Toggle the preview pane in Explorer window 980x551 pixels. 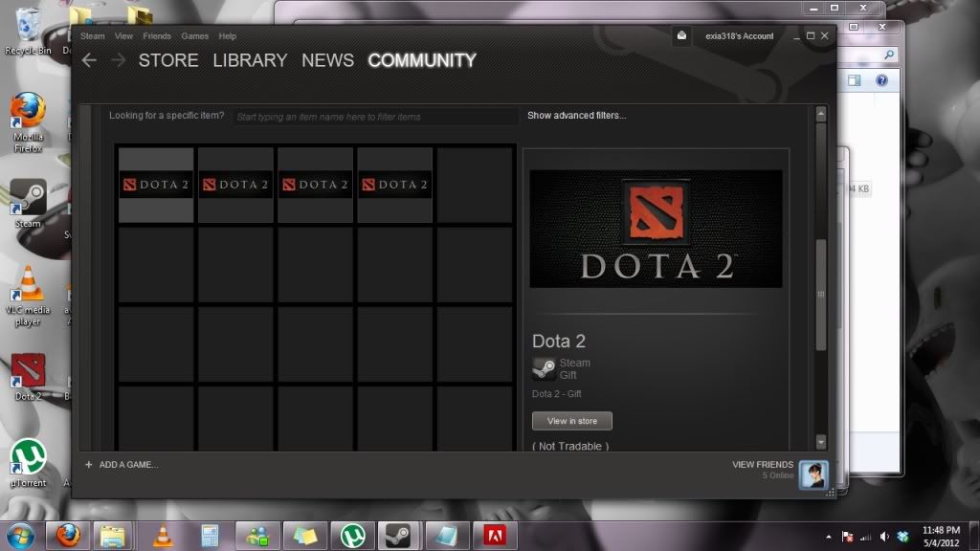tap(854, 80)
